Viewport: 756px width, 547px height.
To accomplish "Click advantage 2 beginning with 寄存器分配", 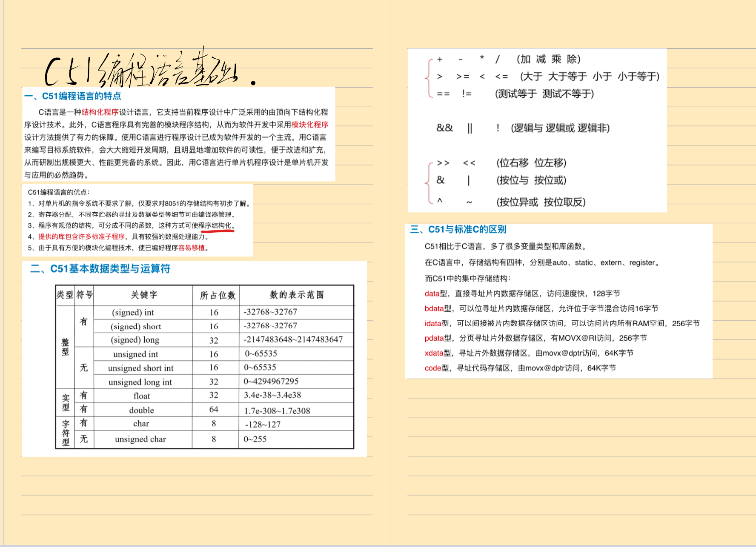I will pyautogui.click(x=132, y=215).
